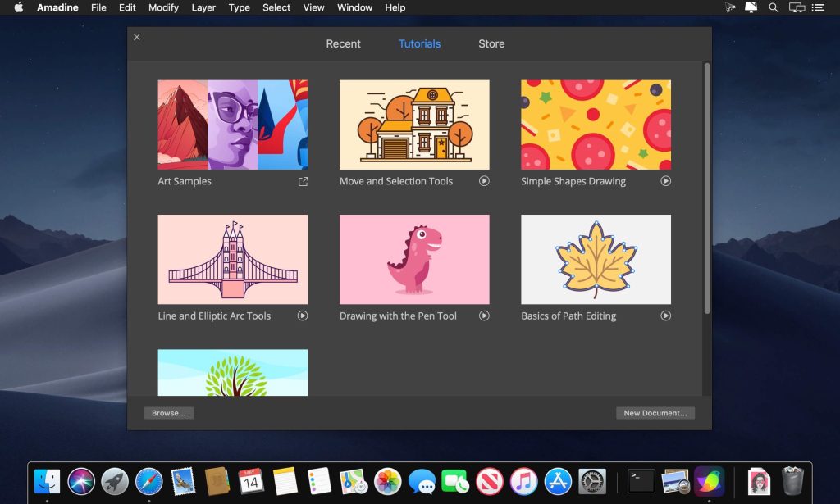
Task: Open the pink dinosaur tutorial thumbnail
Action: coord(414,259)
